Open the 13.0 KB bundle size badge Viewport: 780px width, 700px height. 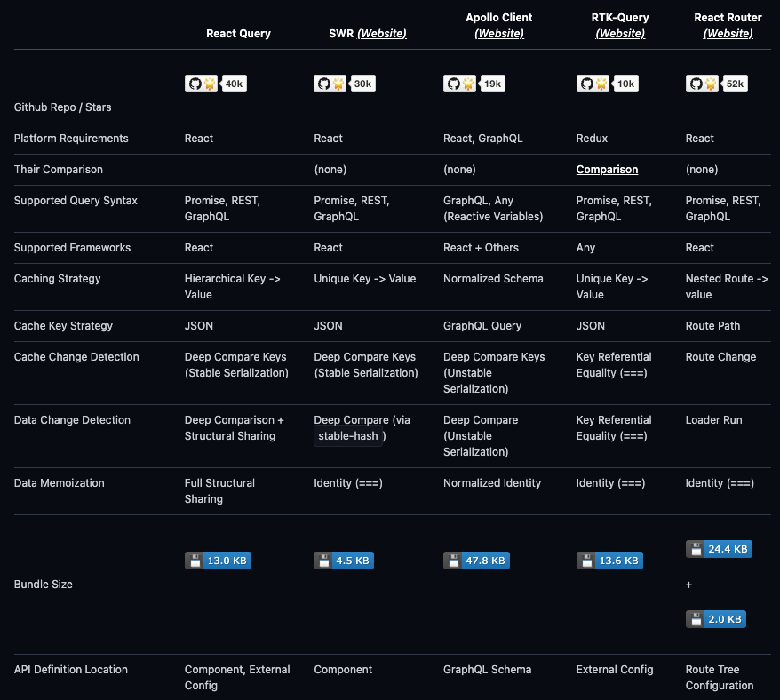[x=218, y=561]
